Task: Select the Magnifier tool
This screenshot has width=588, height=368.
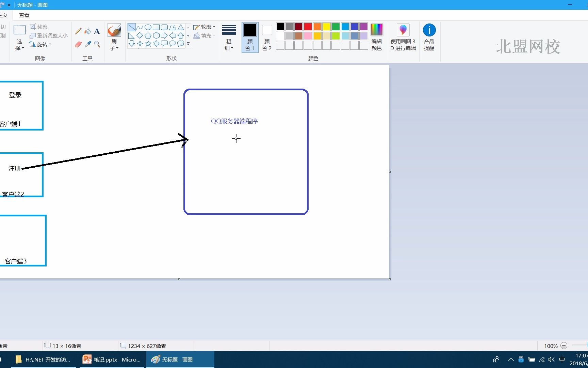Action: (97, 44)
